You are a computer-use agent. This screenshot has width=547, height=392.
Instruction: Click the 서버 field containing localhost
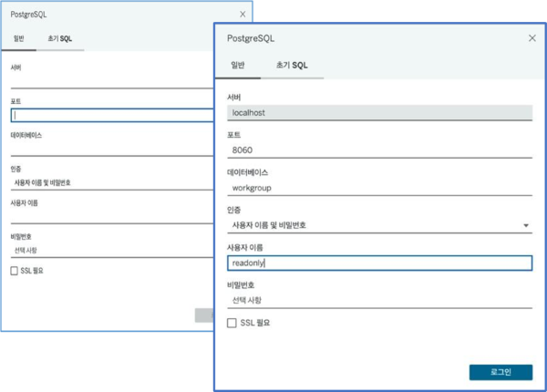pos(379,113)
